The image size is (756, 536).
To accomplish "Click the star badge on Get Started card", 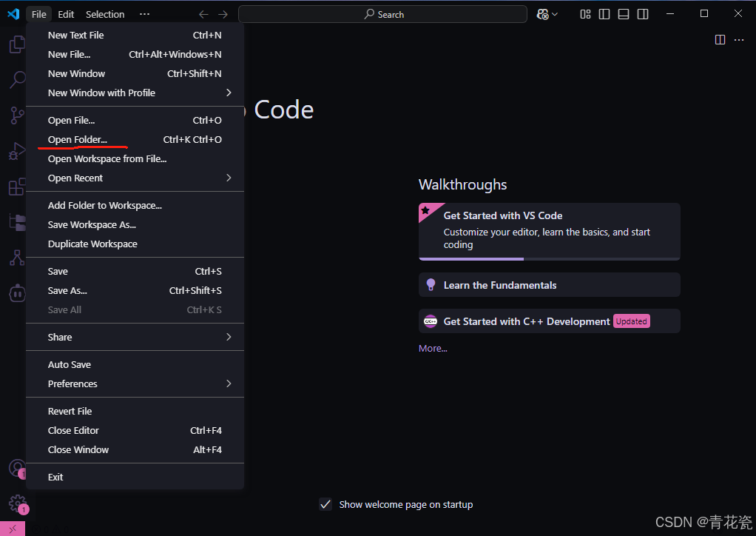I will [x=426, y=210].
